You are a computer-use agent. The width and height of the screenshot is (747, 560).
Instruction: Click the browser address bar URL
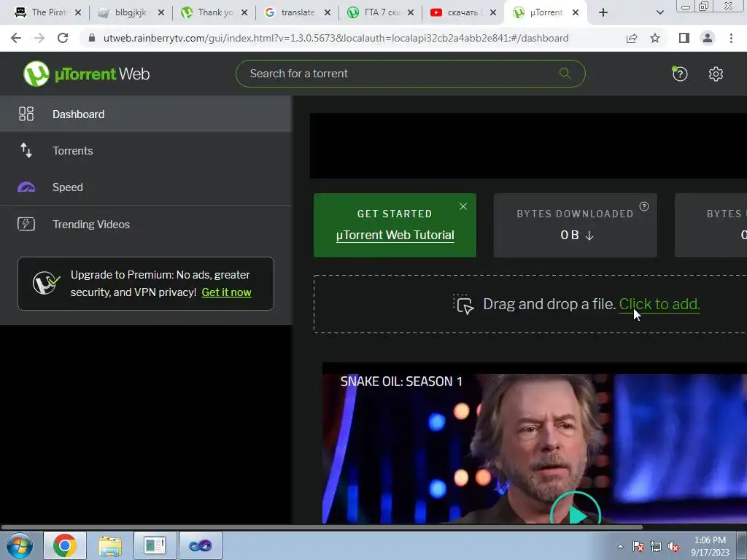point(336,38)
